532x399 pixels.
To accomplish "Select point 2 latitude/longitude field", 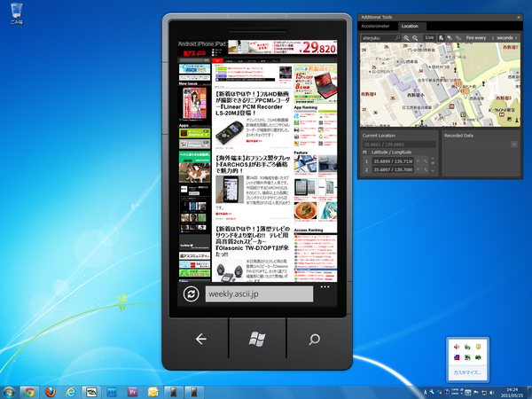I will click(393, 169).
